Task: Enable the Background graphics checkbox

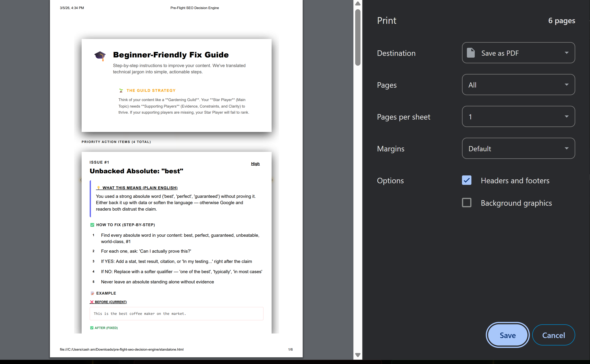Action: (466, 203)
